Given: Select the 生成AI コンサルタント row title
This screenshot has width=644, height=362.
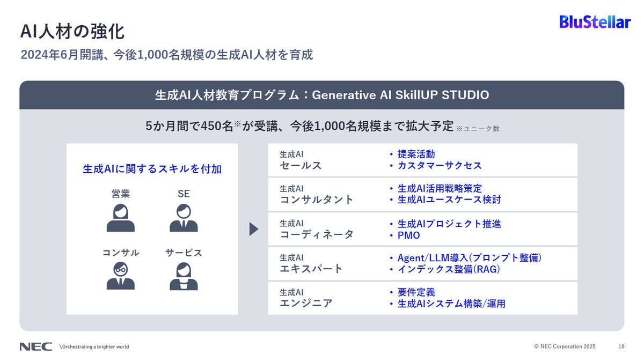Looking at the screenshot, I should tap(317, 194).
